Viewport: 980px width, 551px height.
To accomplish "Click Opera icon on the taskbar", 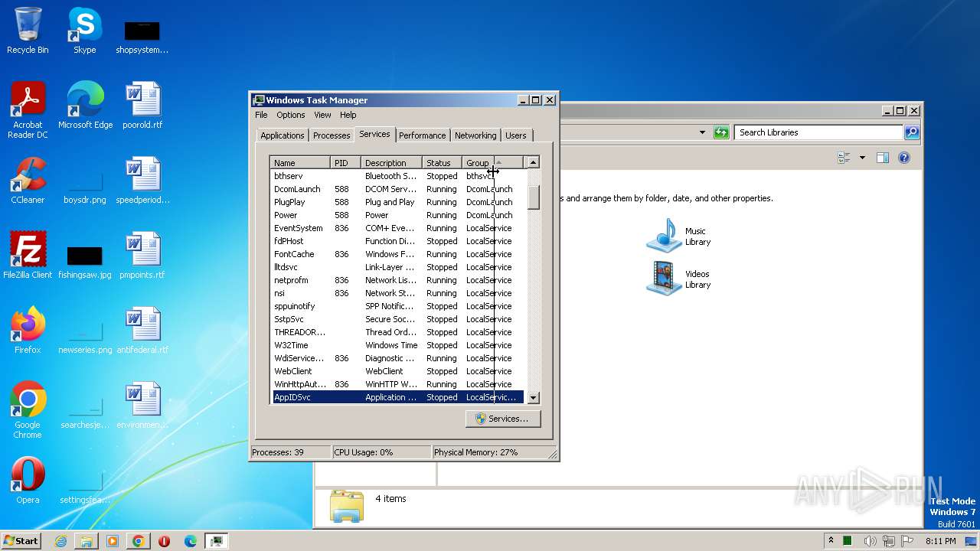I will (164, 541).
